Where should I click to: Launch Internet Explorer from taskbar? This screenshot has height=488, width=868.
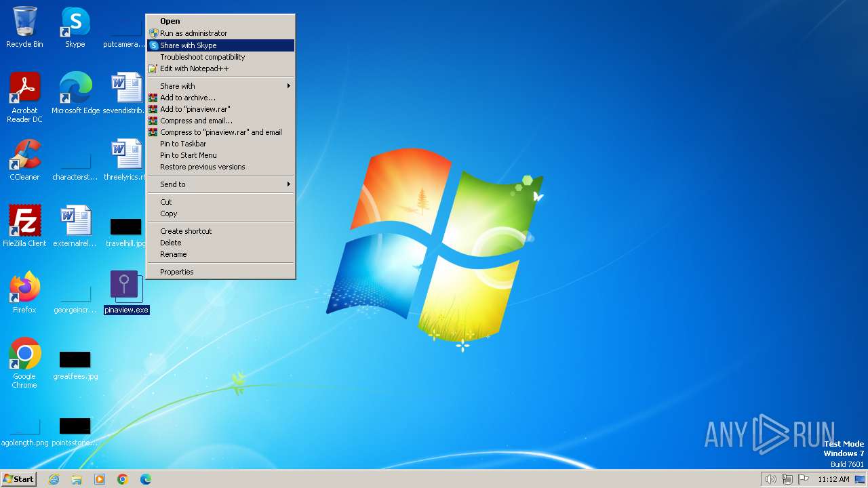(54, 479)
